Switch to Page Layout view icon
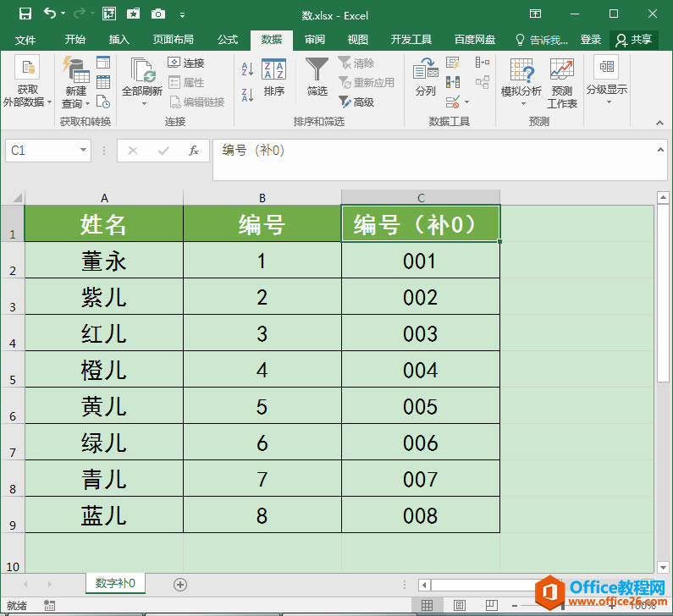Viewport: 673px width, 616px height. pyautogui.click(x=460, y=605)
